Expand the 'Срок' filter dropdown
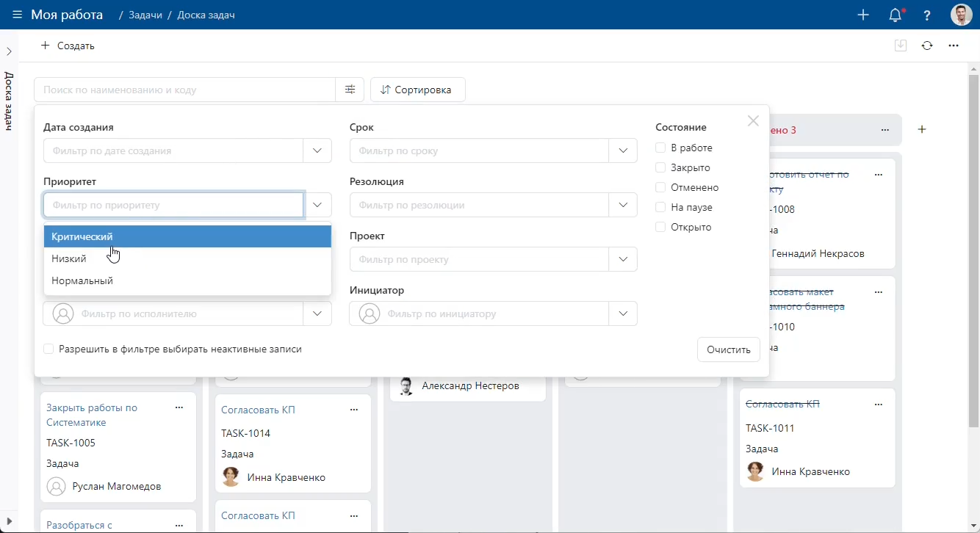This screenshot has height=533, width=980. pyautogui.click(x=622, y=151)
